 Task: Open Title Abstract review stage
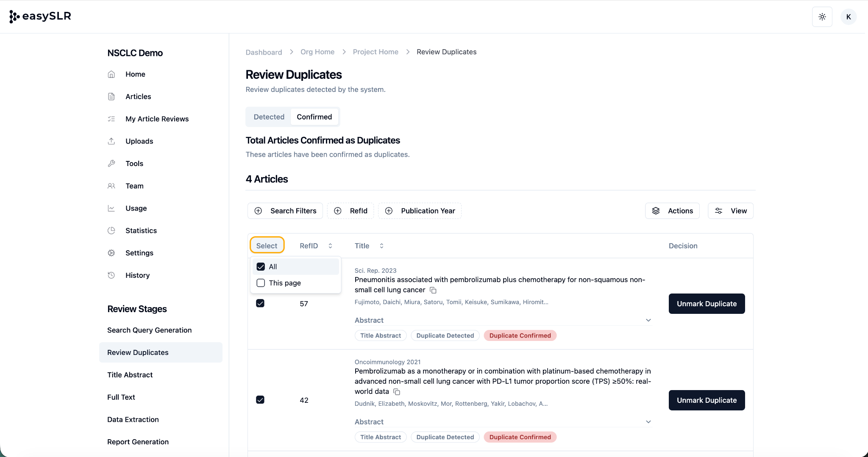tap(130, 375)
